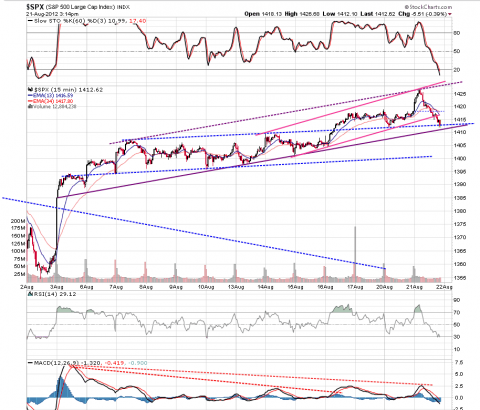Image resolution: width=480 pixels, height=410 pixels.
Task: Click the 1380 price axis label
Action: coord(460,211)
